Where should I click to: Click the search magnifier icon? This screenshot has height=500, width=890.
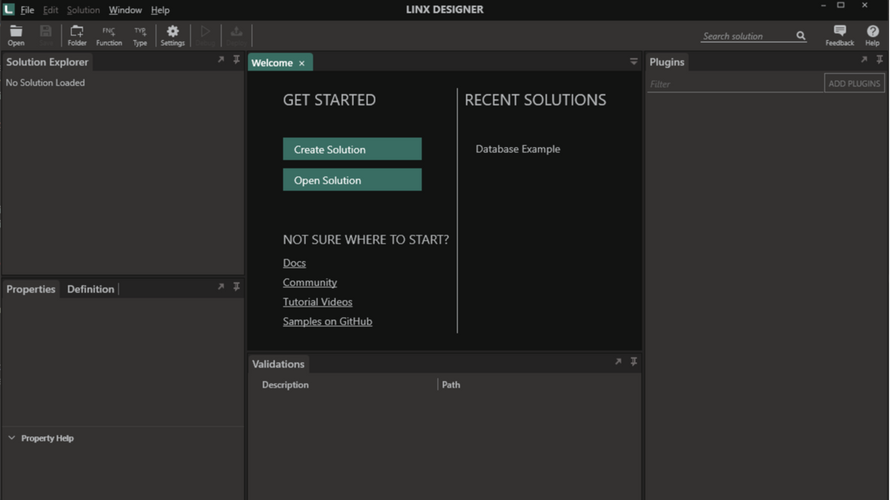point(800,36)
